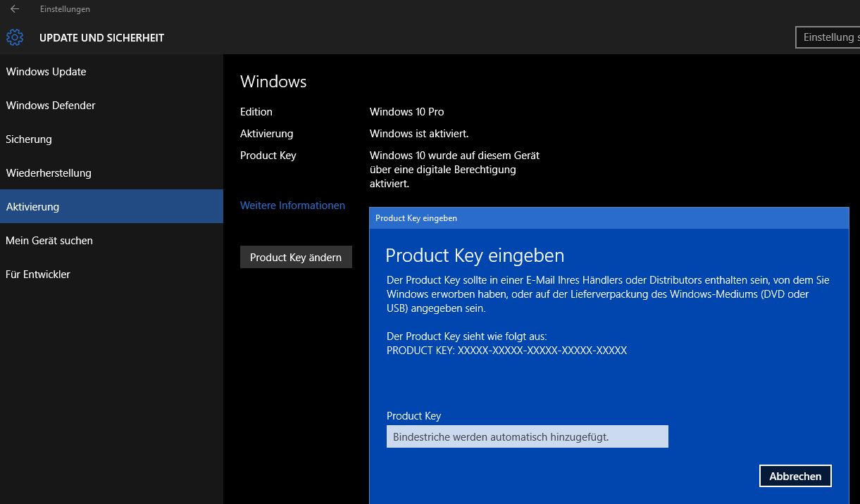The width and height of the screenshot is (860, 504).
Task: Click 'Der Product Key sieht wie folgt aus' text
Action: click(466, 336)
